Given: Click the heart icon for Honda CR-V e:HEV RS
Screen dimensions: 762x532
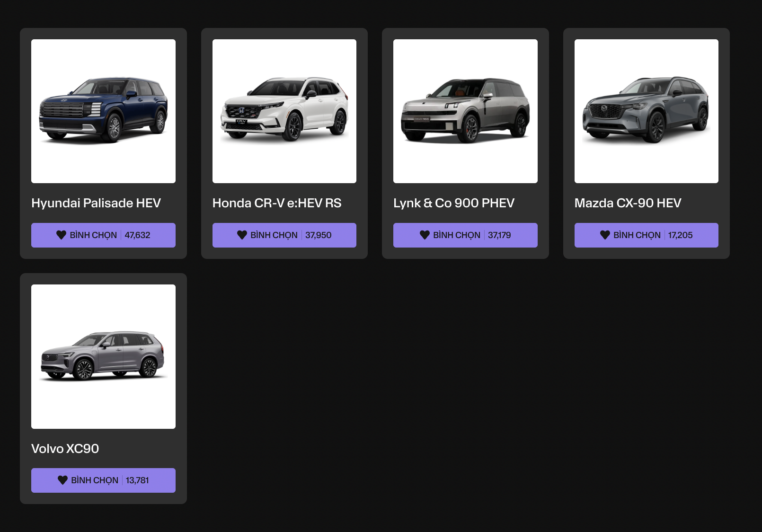Looking at the screenshot, I should pos(242,235).
